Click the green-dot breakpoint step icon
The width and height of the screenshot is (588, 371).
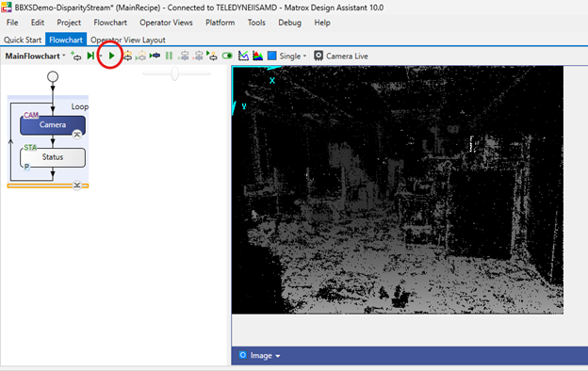pos(184,56)
